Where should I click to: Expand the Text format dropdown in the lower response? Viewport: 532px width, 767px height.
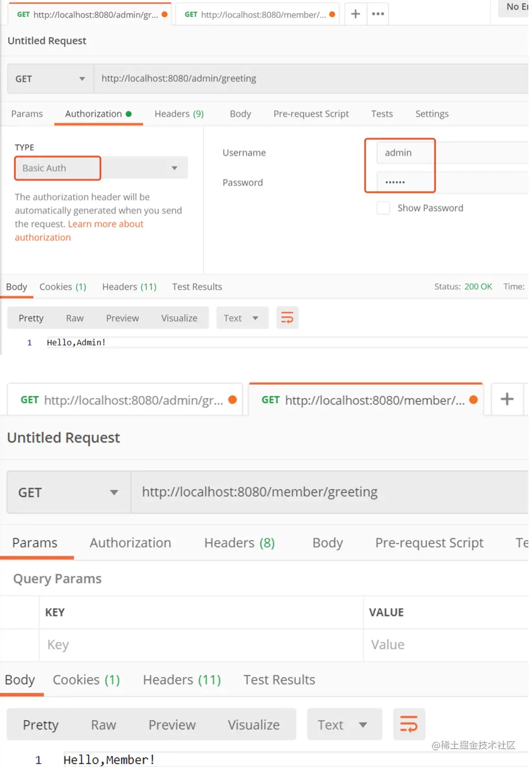point(343,725)
